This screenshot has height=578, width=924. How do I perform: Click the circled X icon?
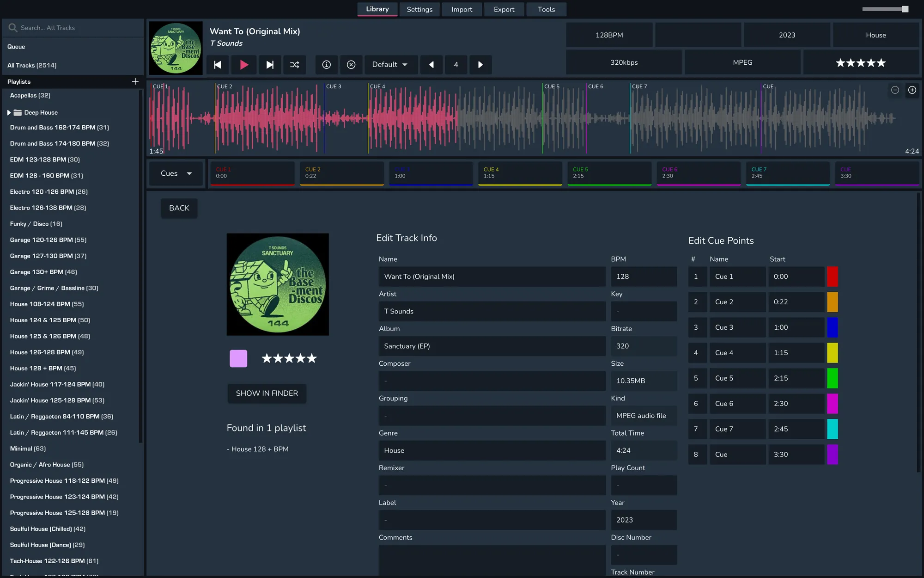(351, 65)
